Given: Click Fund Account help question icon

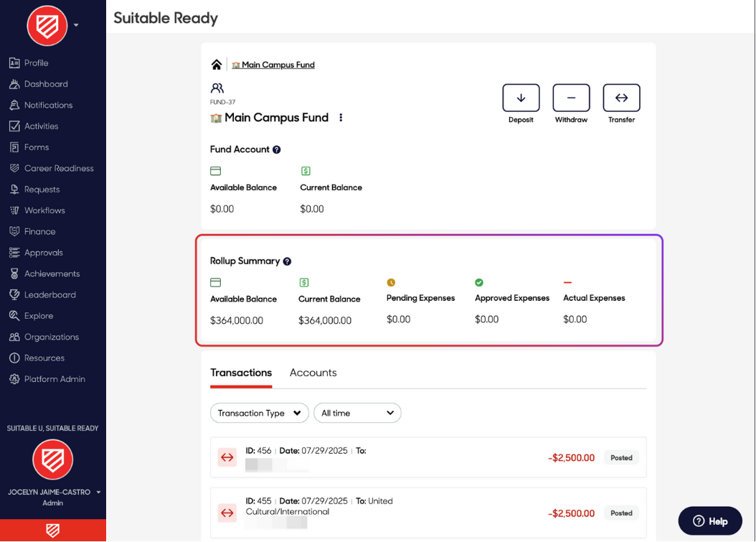Looking at the screenshot, I should click(277, 150).
